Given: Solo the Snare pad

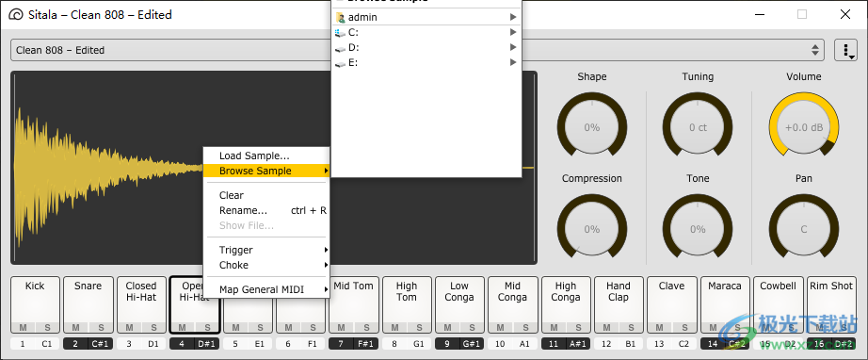Looking at the screenshot, I should point(101,327).
